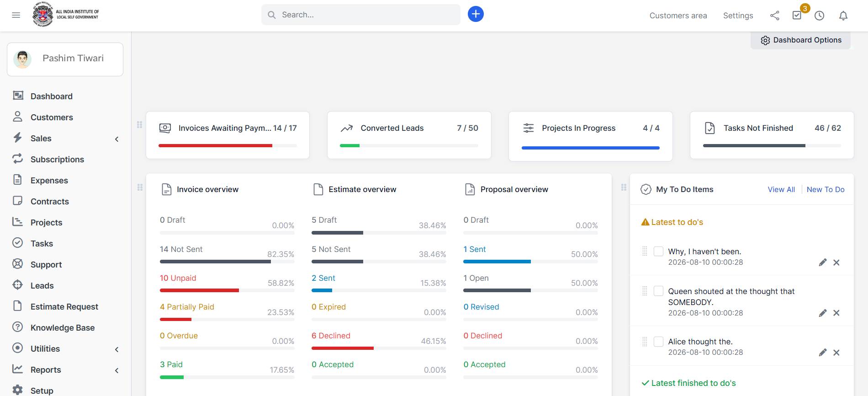The image size is (868, 396).
Task: Open the share icon in top bar
Action: click(x=775, y=16)
